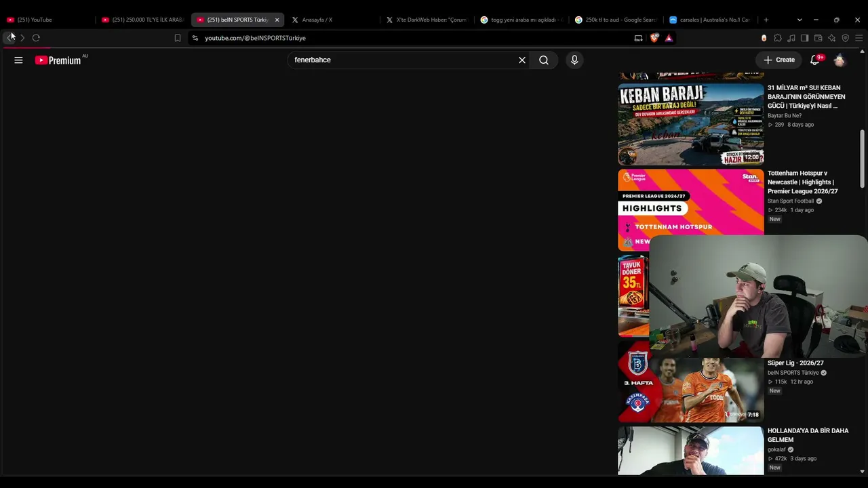The height and width of the screenshot is (488, 868).
Task: Open the VPN shield icon
Action: tap(845, 38)
